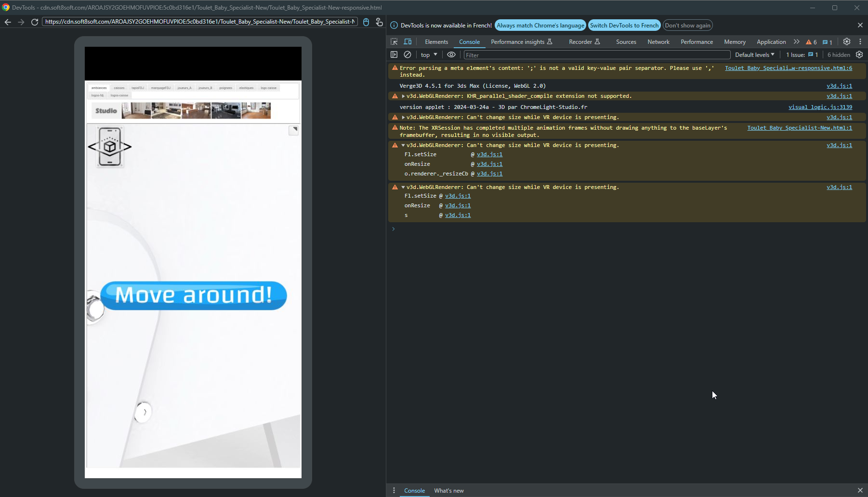Select the caisses tab in the configurator
The height and width of the screenshot is (497, 868).
point(119,88)
